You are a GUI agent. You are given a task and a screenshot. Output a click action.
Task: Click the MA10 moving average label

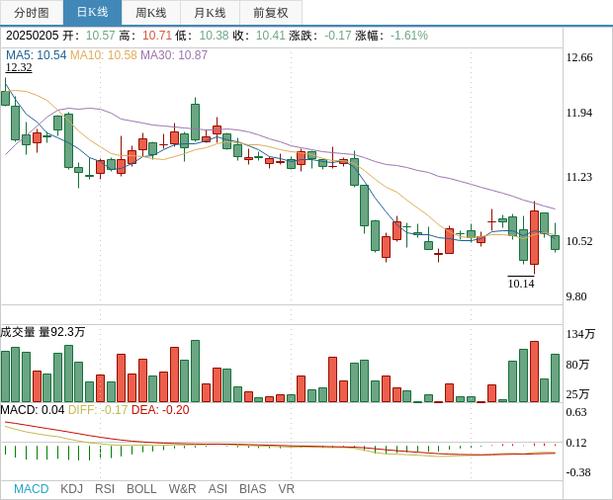pyautogui.click(x=102, y=54)
